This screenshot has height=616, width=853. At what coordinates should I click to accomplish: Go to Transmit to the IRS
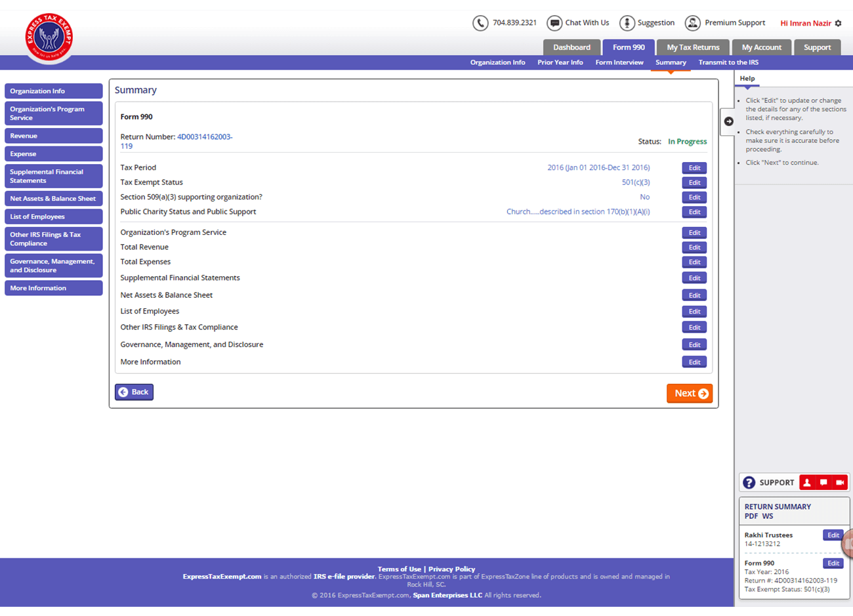[728, 62]
